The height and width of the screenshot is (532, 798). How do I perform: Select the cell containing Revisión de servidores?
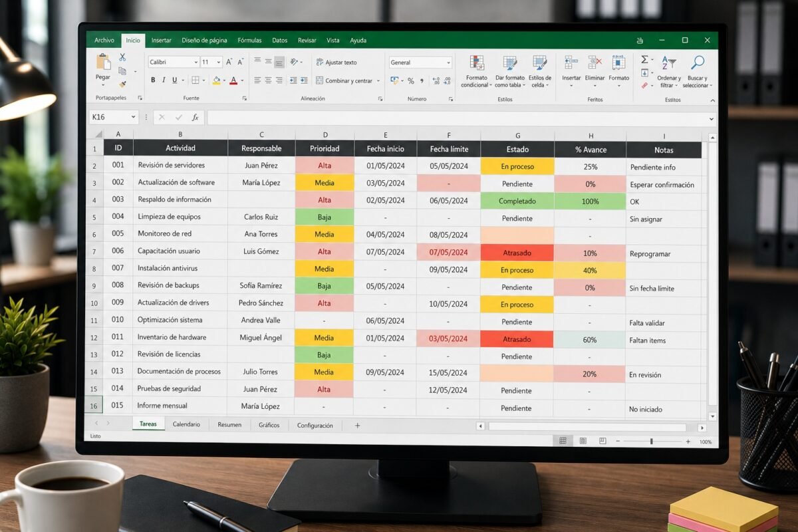pyautogui.click(x=180, y=165)
